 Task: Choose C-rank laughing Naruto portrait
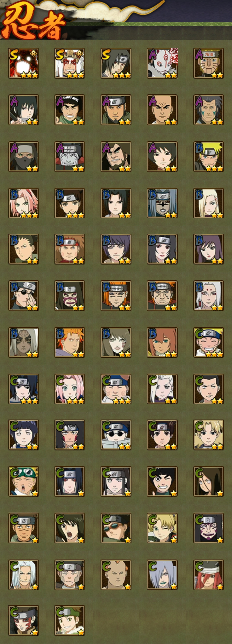tap(208, 342)
